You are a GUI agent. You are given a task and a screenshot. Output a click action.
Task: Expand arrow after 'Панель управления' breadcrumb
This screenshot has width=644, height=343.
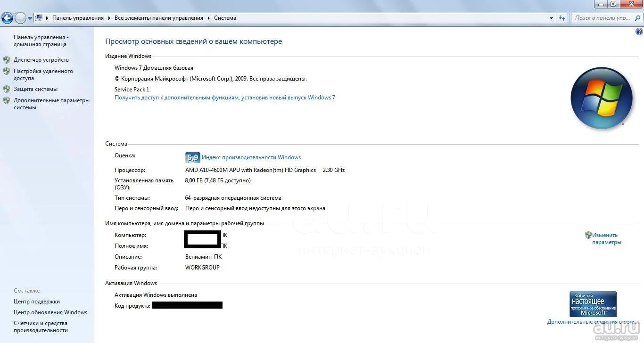tap(109, 18)
